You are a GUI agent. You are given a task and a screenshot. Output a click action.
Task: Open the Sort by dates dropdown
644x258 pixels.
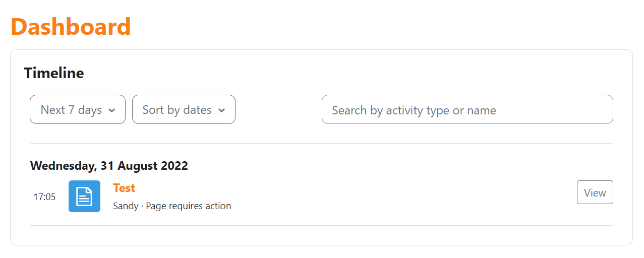click(184, 109)
